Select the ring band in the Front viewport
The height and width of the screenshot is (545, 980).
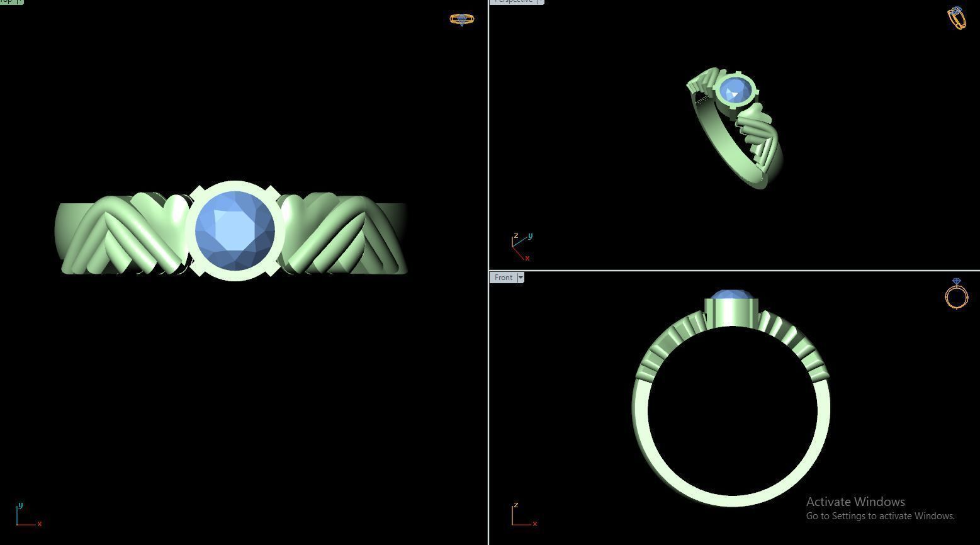point(731,500)
